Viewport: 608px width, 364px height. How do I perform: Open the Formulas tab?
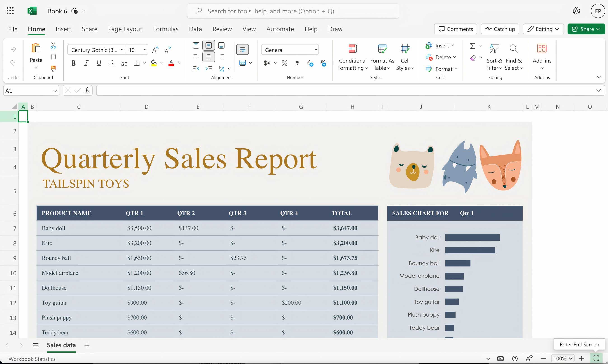(166, 29)
